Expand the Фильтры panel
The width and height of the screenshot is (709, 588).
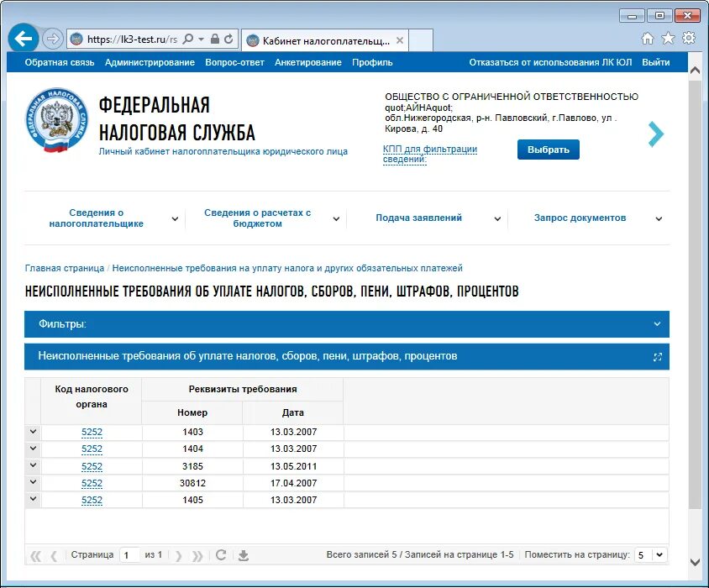[347, 324]
